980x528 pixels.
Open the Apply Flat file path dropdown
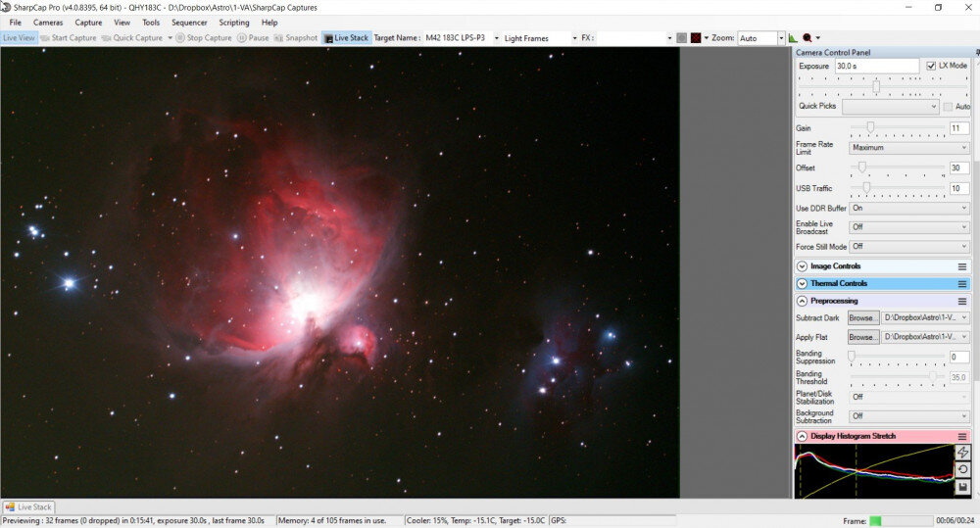coord(925,337)
